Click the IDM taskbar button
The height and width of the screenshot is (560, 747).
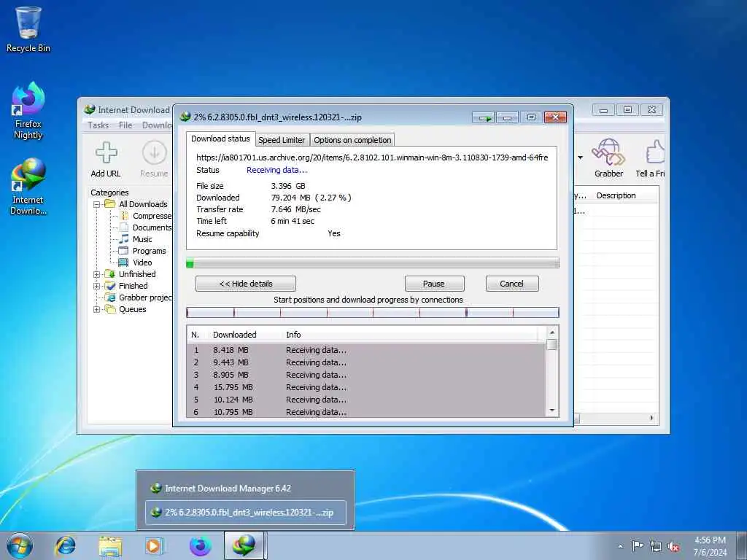244,545
